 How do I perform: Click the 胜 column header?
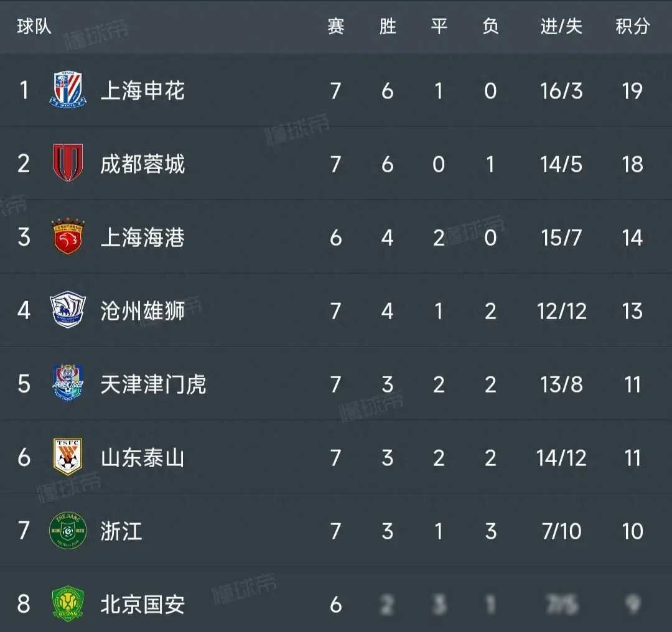(x=387, y=26)
